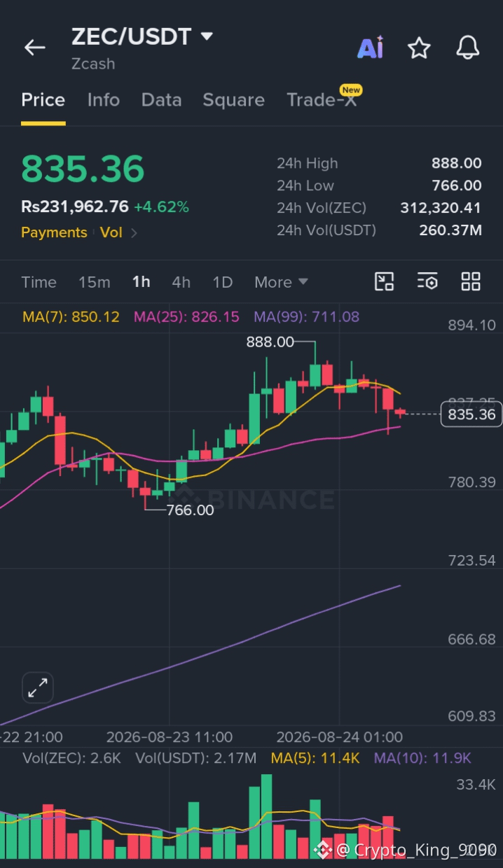Select the Time chart interval
The height and width of the screenshot is (868, 503).
click(x=39, y=282)
